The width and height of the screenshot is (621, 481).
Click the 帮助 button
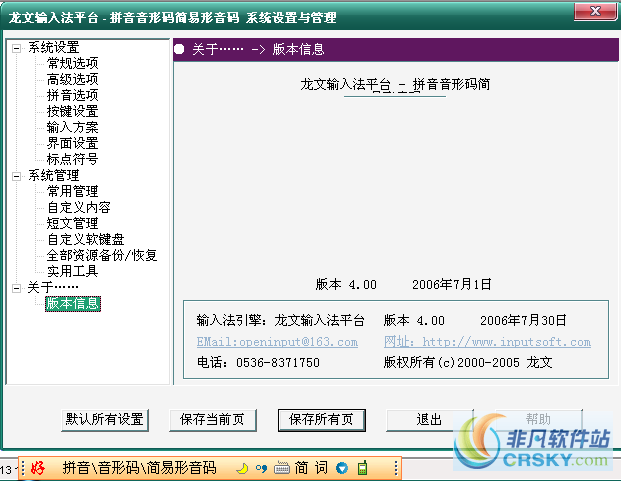tap(538, 420)
